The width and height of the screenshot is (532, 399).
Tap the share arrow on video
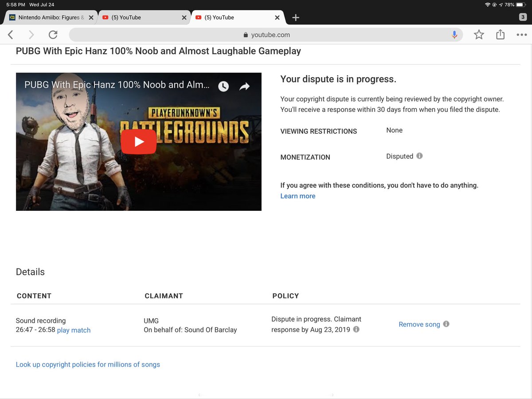pyautogui.click(x=245, y=86)
